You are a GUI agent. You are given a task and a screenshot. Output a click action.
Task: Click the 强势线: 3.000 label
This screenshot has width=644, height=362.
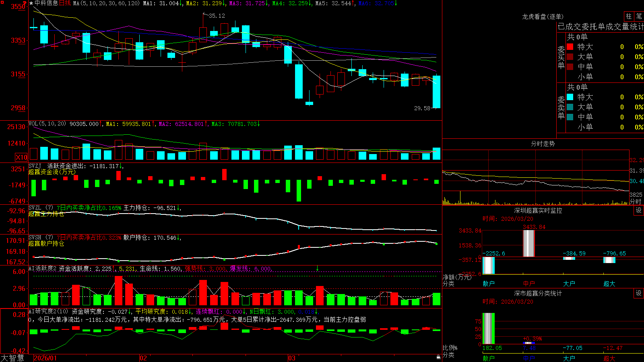click(x=206, y=268)
